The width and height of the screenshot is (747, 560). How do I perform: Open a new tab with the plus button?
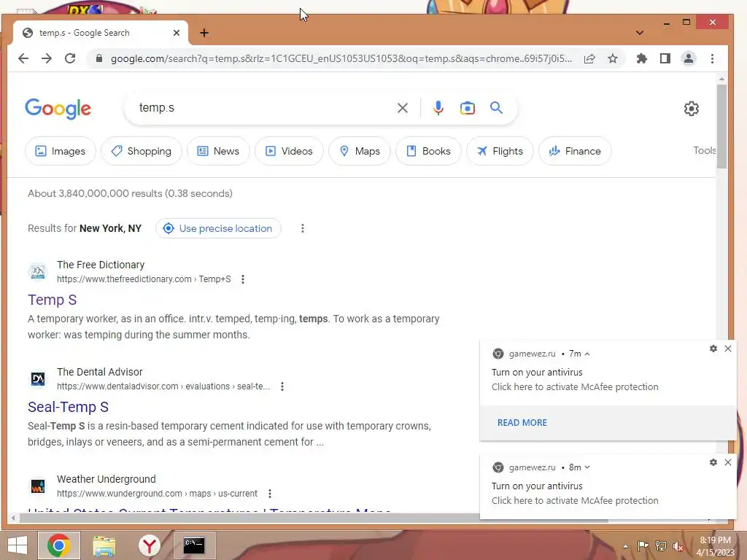204,33
